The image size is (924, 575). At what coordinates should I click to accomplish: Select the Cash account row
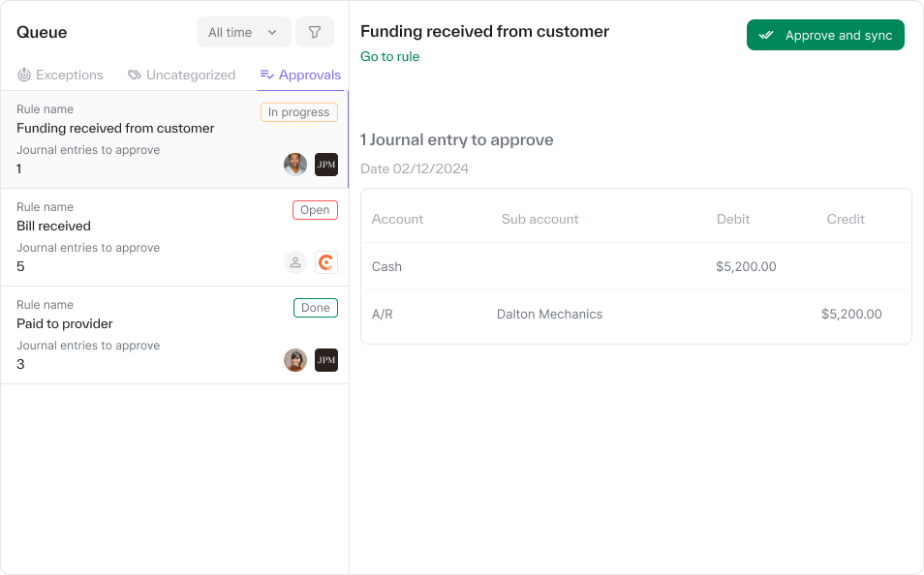(635, 266)
